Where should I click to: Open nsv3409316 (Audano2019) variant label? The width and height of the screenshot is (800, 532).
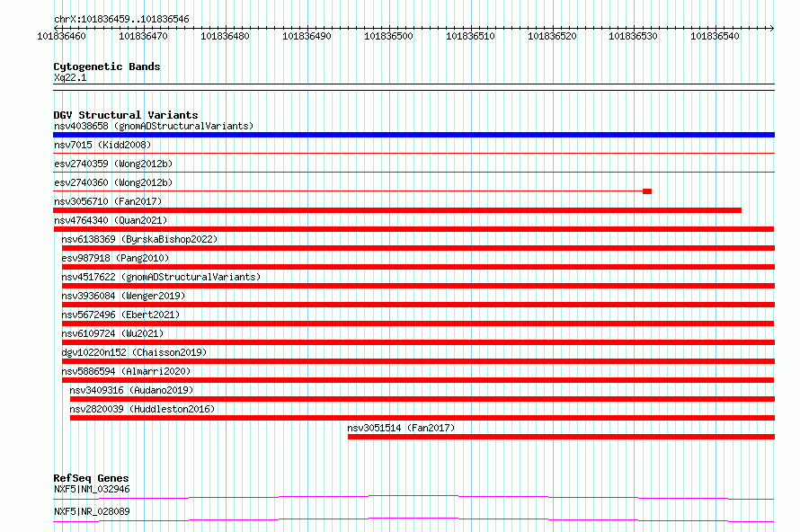pyautogui.click(x=131, y=390)
